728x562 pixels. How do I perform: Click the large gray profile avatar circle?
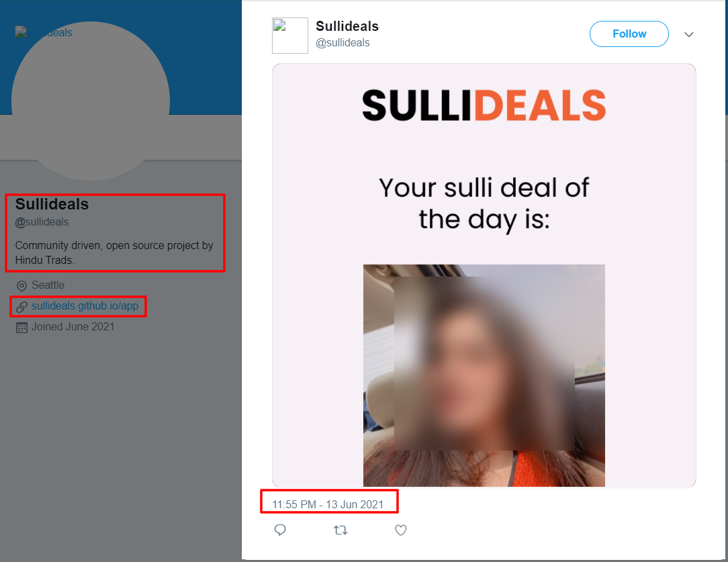pos(91,101)
